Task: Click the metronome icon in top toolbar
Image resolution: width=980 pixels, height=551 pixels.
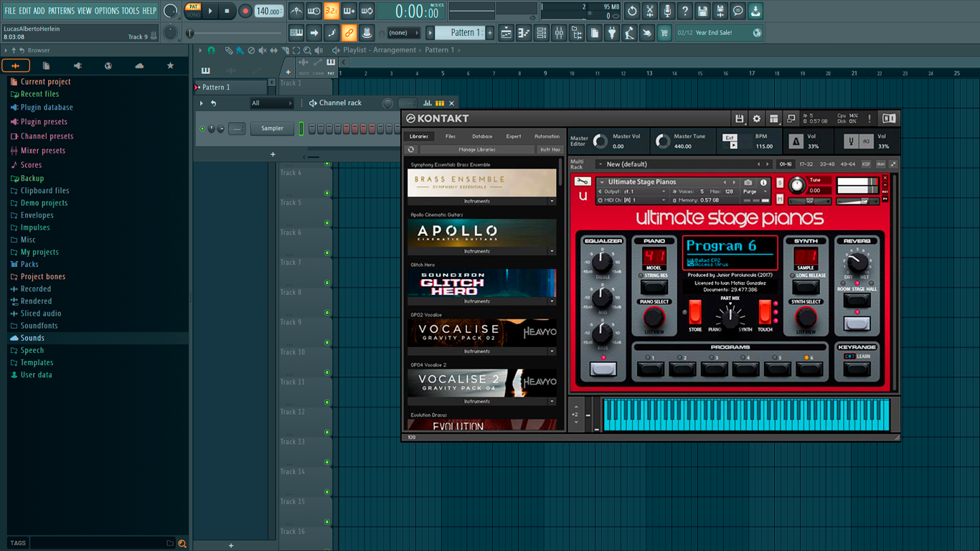Action: (296, 11)
